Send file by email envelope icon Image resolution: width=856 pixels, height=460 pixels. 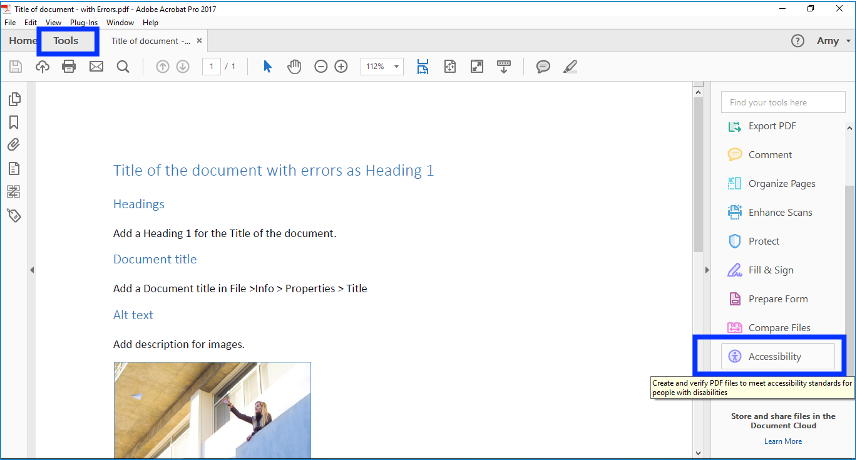tap(96, 67)
